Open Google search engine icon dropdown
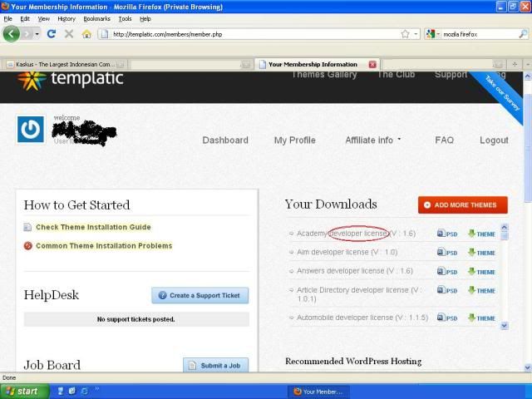The image size is (532, 399). pos(432,34)
